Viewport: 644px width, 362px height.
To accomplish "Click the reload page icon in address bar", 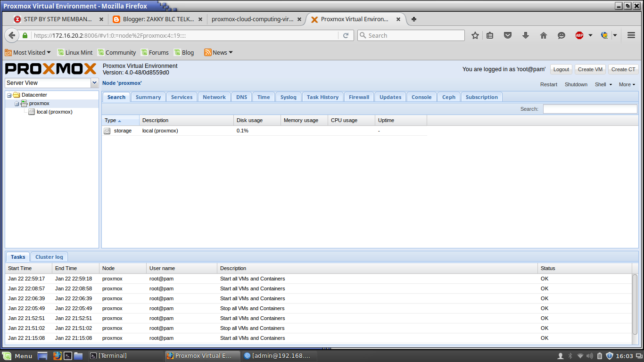I will [x=346, y=35].
